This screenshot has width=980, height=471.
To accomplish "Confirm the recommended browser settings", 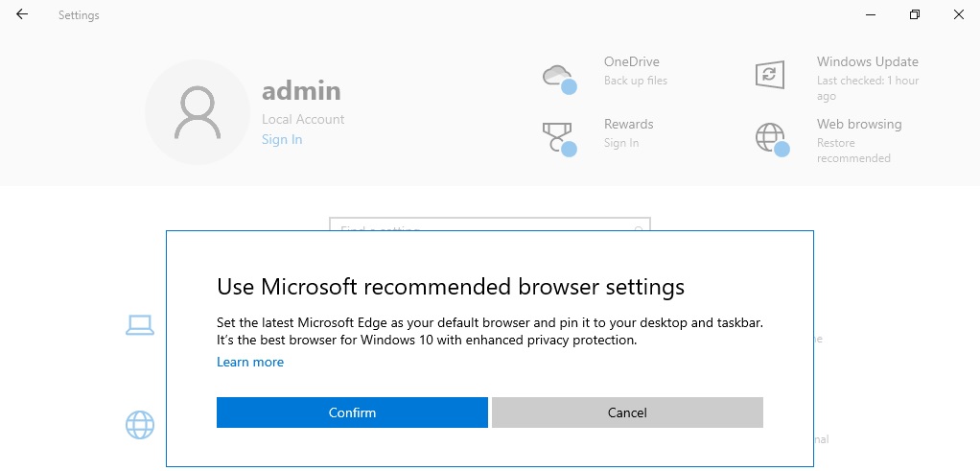I will point(352,412).
